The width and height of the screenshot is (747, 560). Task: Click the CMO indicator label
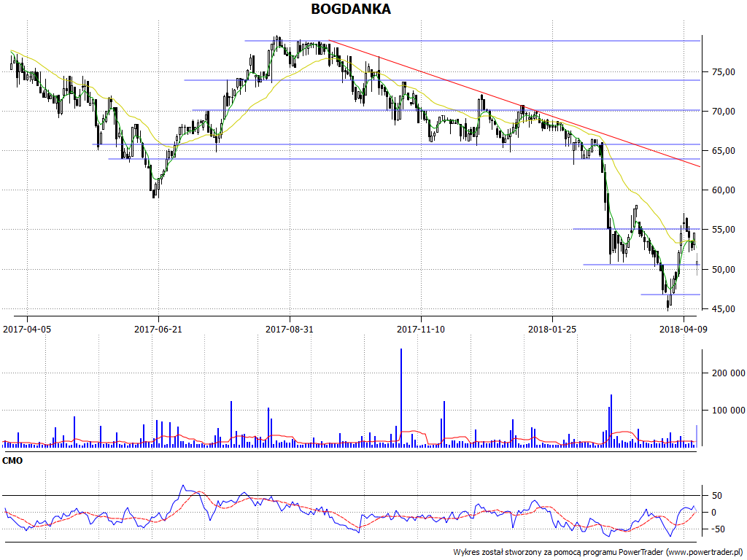(12, 461)
